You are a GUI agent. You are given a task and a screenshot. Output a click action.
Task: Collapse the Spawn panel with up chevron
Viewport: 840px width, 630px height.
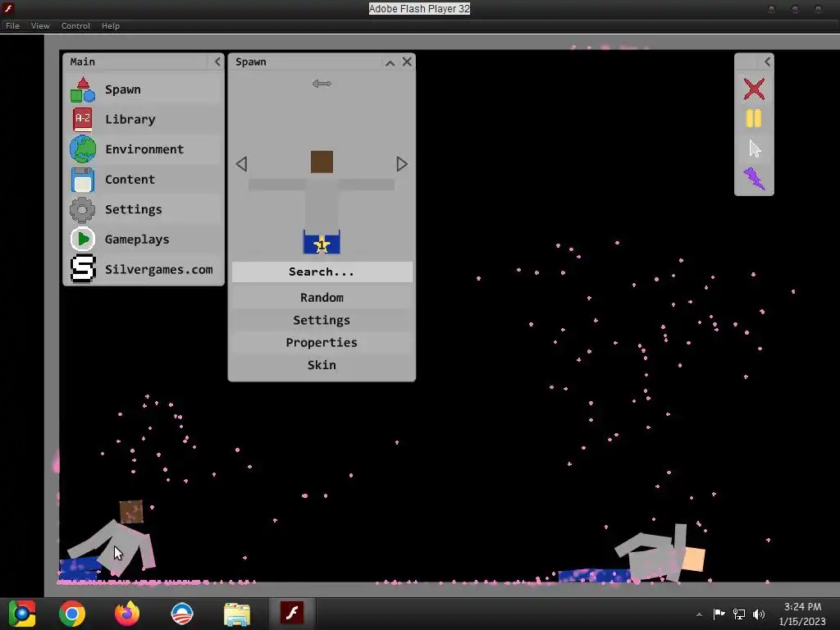pyautogui.click(x=390, y=62)
